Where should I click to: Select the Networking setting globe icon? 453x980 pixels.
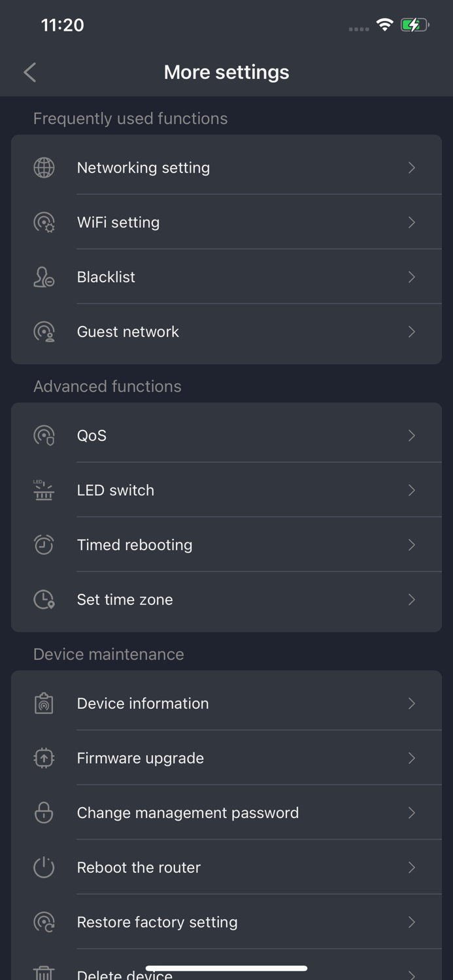(x=43, y=167)
